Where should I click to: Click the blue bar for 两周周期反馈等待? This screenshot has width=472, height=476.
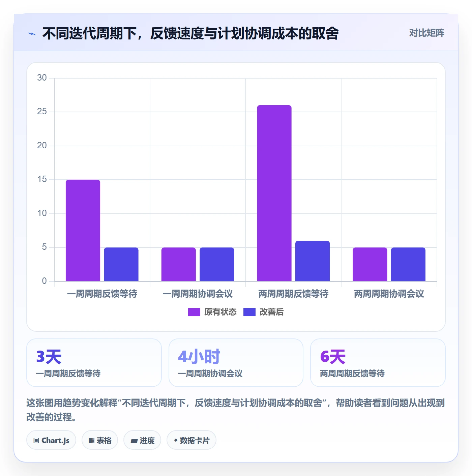313,261
